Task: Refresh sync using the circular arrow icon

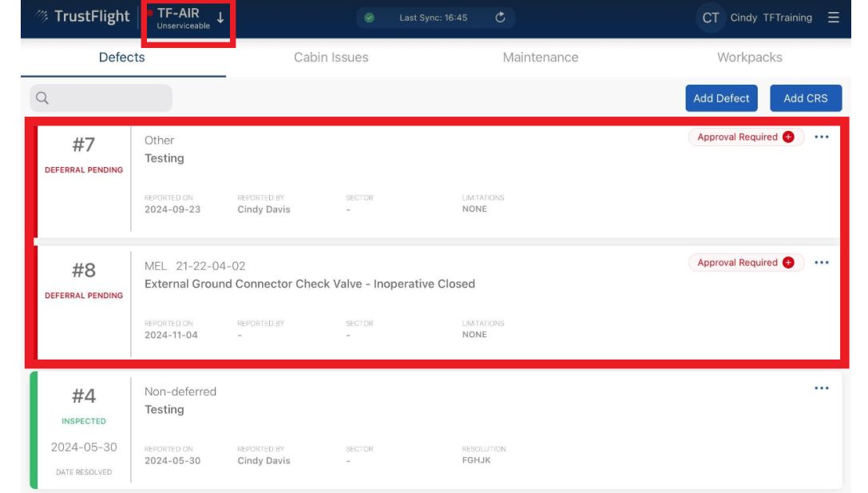Action: pos(501,18)
